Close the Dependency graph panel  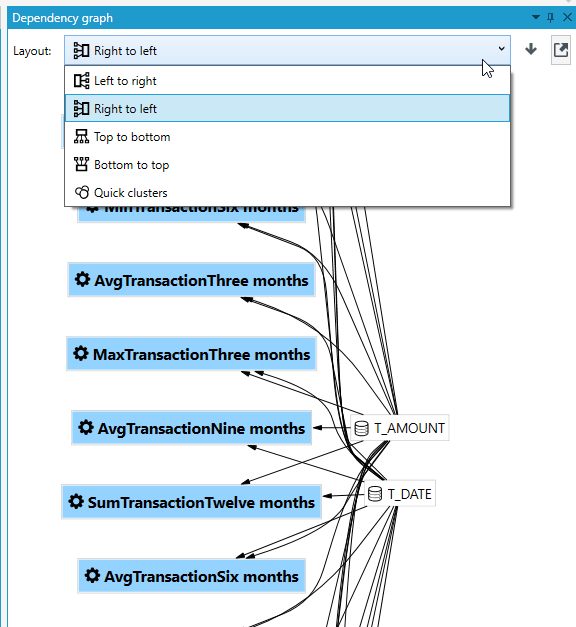pos(567,17)
